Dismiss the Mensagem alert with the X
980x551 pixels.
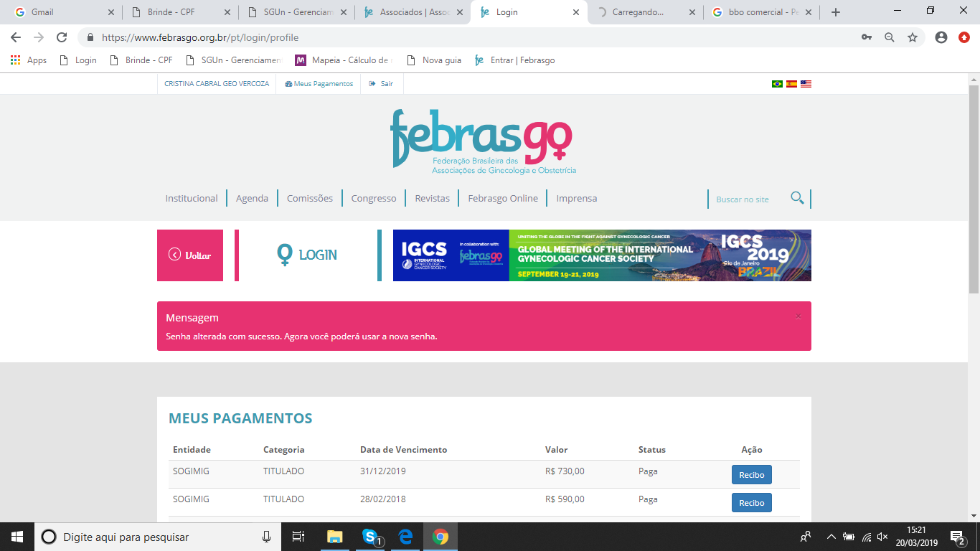coord(798,316)
